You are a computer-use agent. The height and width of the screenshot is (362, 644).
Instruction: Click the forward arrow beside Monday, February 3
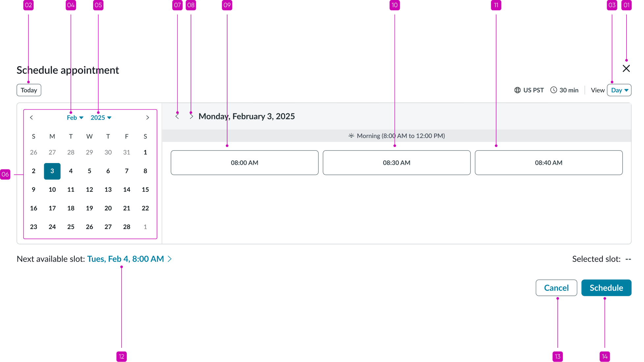[191, 116]
